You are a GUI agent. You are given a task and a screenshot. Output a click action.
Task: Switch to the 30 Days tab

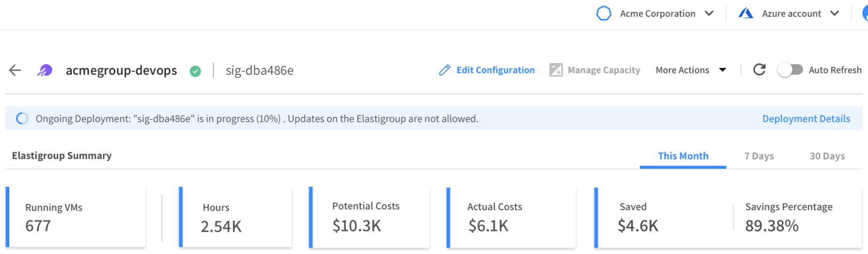pyautogui.click(x=827, y=156)
